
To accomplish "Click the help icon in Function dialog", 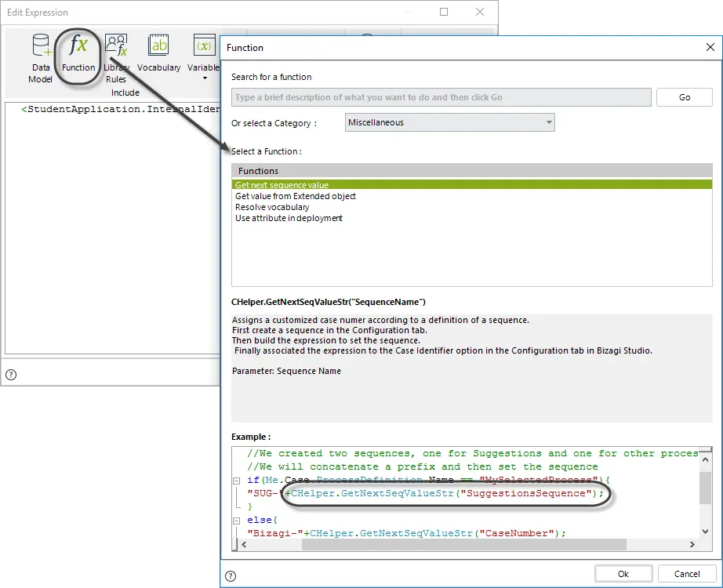I will pyautogui.click(x=231, y=576).
